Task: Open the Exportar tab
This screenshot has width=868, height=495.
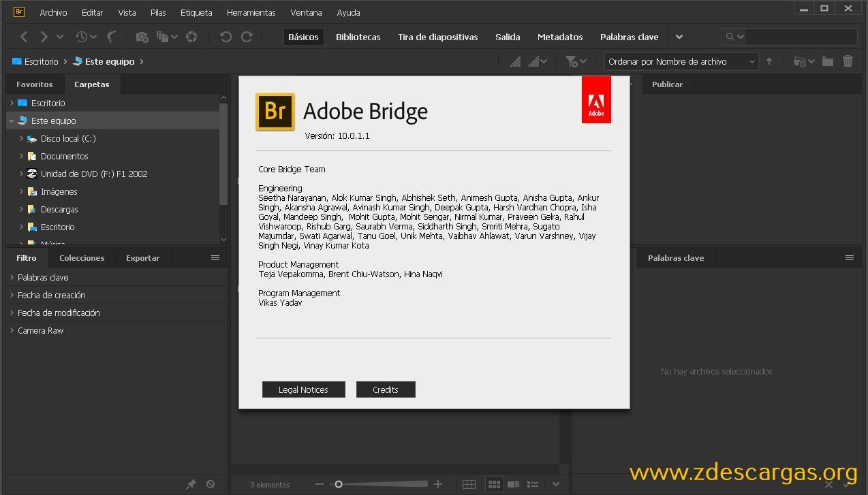Action: click(142, 258)
